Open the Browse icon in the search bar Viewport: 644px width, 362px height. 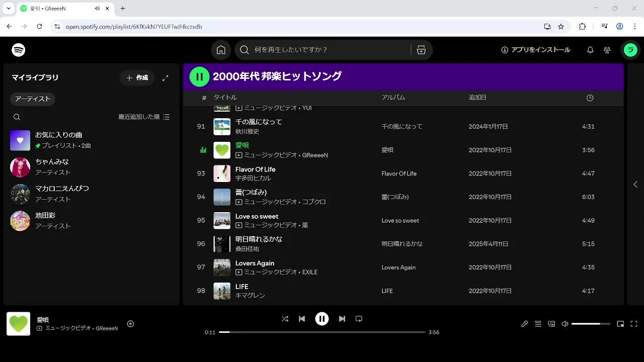click(x=421, y=50)
